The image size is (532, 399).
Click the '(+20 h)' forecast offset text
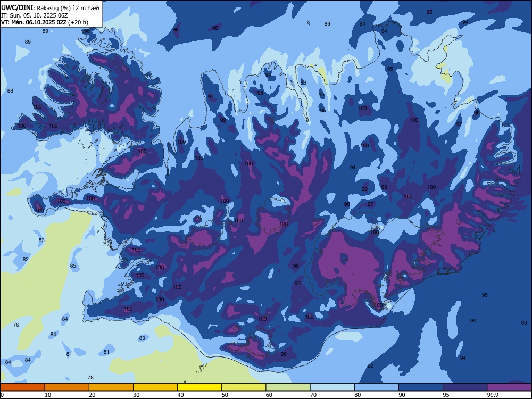78,22
